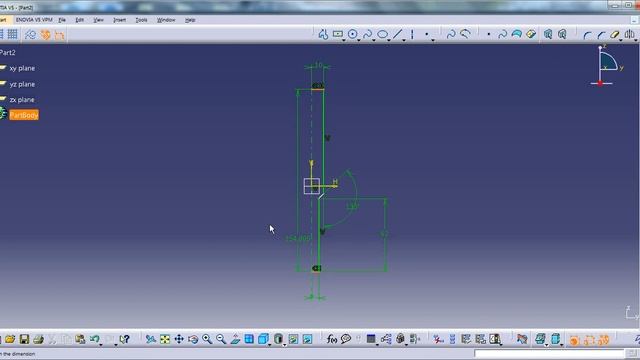Open the File menu
This screenshot has height=360, width=640.
(x=62, y=20)
